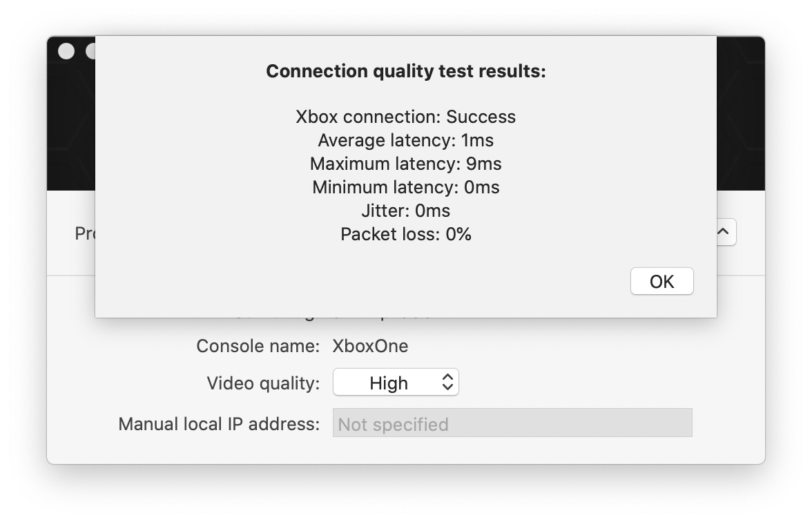Select the Xbox connection: Success line
This screenshot has width=812, height=522.
[x=405, y=117]
